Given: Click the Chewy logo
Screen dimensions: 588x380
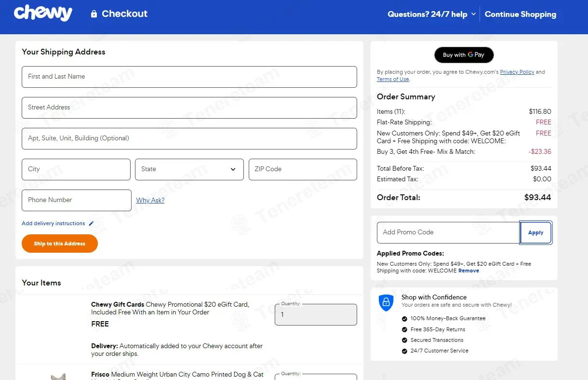Looking at the screenshot, I should point(43,13).
